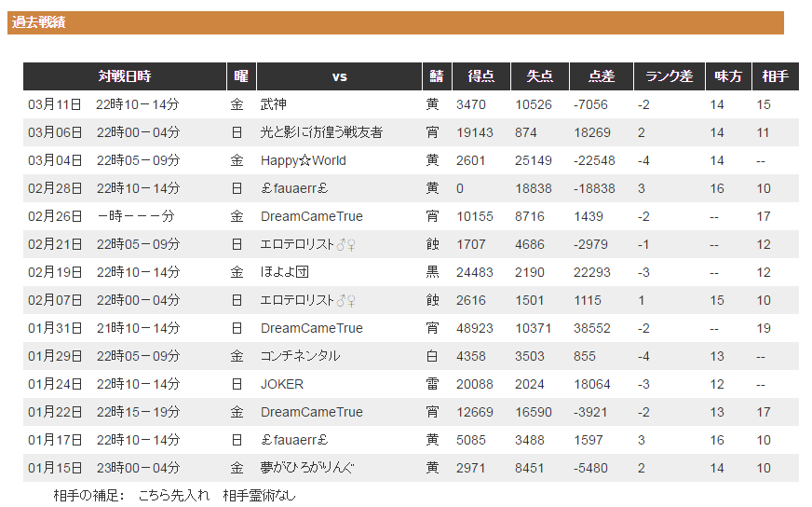The width and height of the screenshot is (812, 507).
Task: Click the ランク差 column header
Action: tap(670, 76)
